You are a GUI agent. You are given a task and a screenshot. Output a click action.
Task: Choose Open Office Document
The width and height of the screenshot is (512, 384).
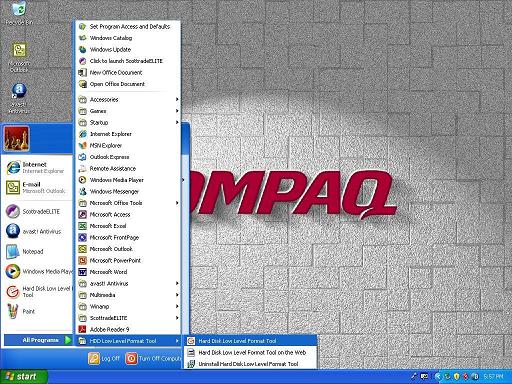coord(128,84)
